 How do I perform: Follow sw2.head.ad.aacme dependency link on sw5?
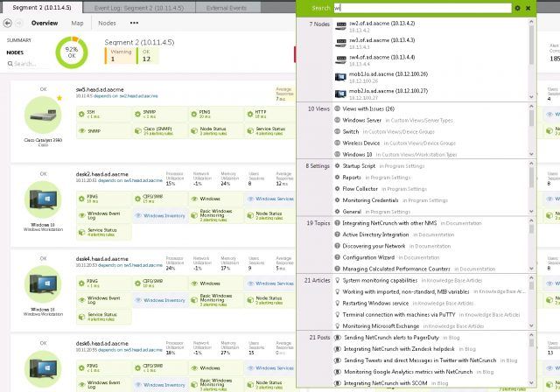[x=138, y=96]
